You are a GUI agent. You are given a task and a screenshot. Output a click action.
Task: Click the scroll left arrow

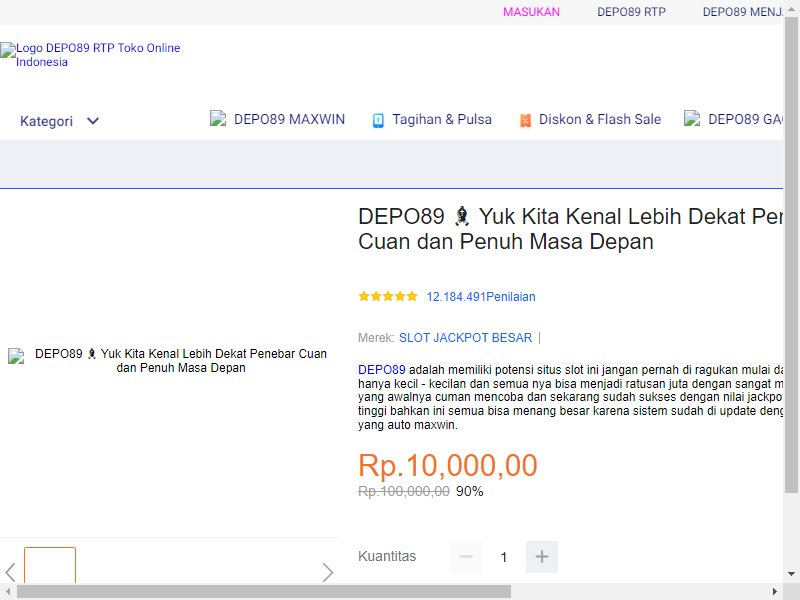(8, 592)
